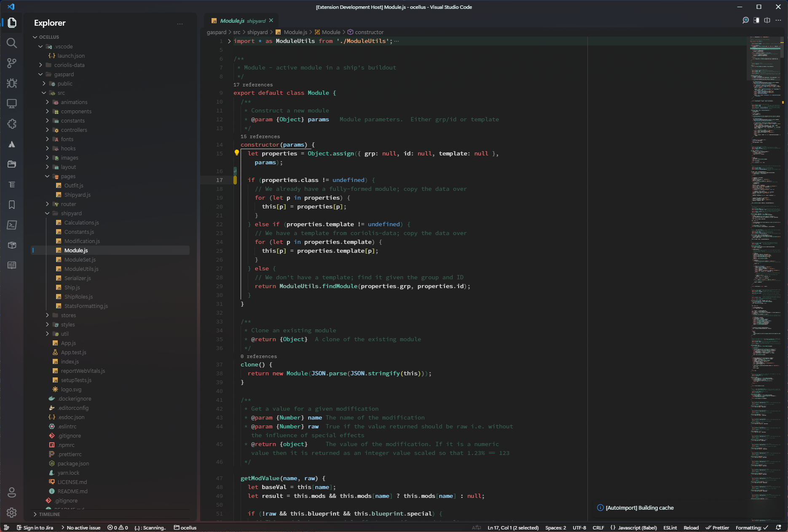This screenshot has width=788, height=532.
Task: Open the Atlassian triangle icon in activity bar
Action: click(x=12, y=144)
